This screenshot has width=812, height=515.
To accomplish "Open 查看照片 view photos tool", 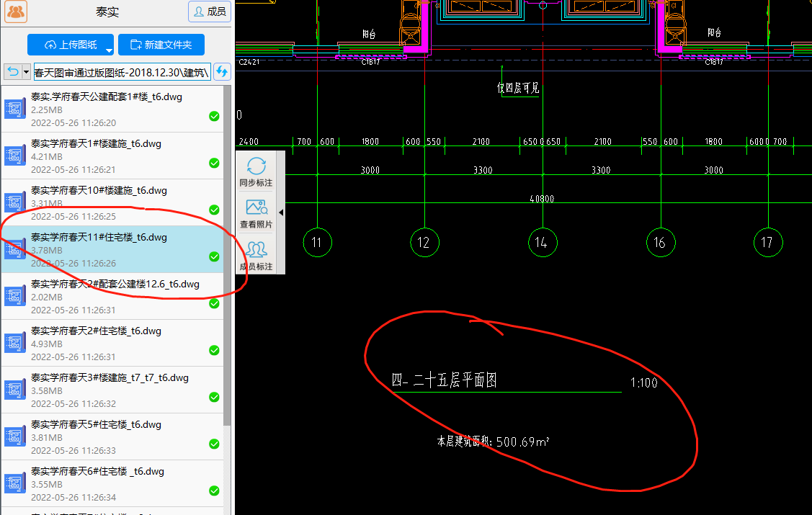I will tap(256, 213).
